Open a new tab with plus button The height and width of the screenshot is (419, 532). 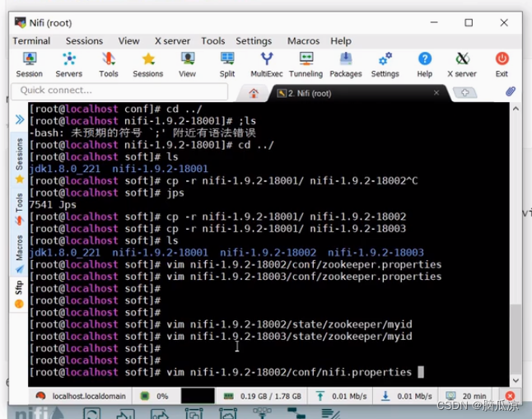pos(464,92)
